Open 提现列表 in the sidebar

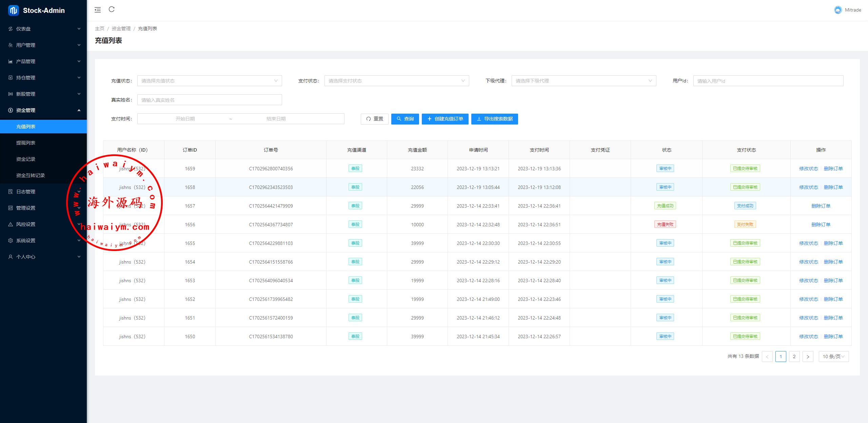point(26,143)
